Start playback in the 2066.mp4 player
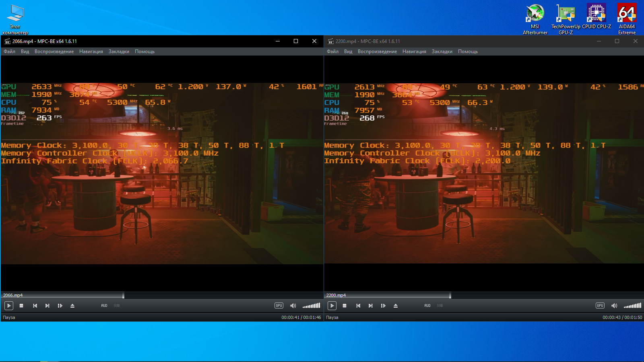Screen dimensions: 644x362 [x=8, y=306]
